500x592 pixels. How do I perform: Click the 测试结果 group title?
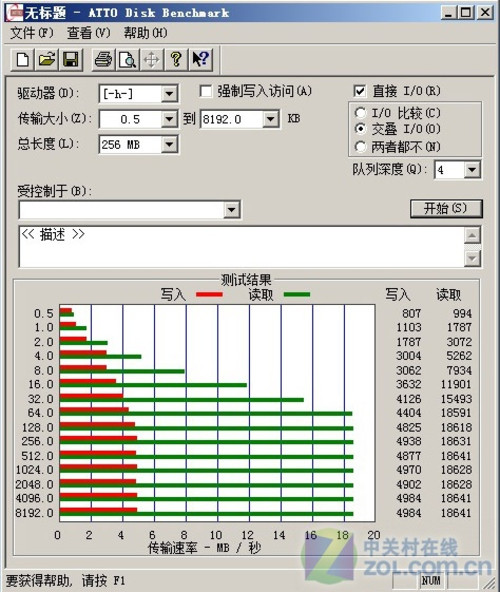click(246, 280)
